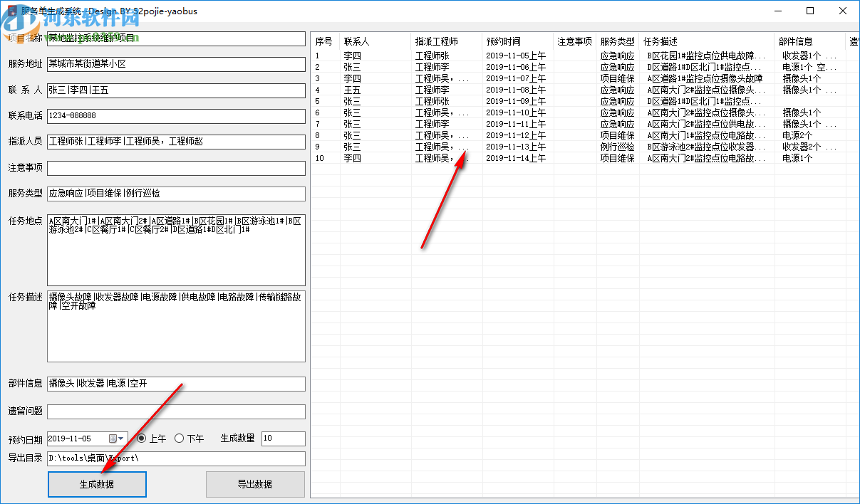Screen dimensions: 860x504
Task: Click the empty 注意事项 text field
Action: [x=176, y=168]
